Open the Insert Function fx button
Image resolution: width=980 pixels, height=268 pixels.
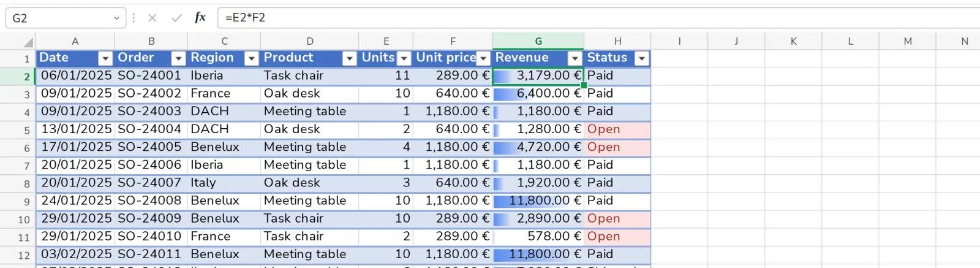click(x=200, y=18)
